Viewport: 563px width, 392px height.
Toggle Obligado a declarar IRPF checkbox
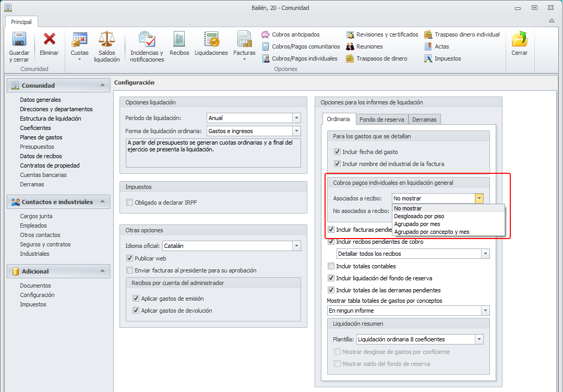129,203
